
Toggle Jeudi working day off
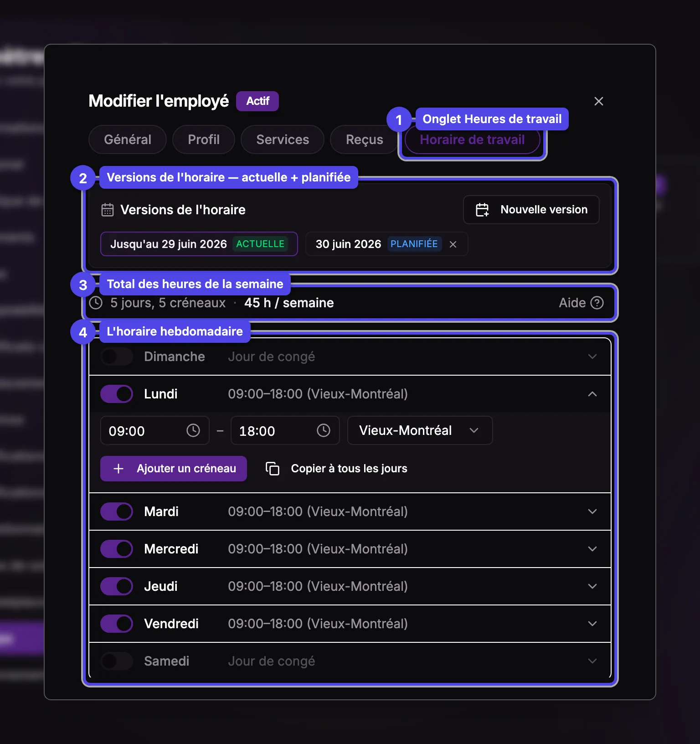click(117, 586)
